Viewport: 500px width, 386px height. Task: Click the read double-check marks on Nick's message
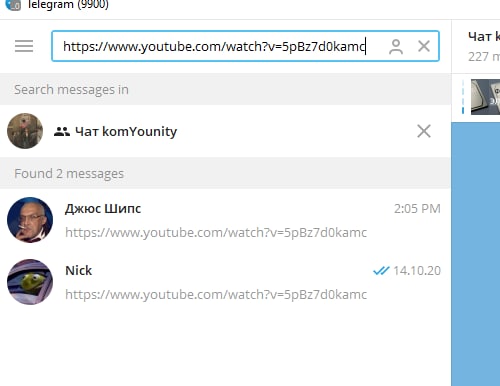[x=381, y=271]
